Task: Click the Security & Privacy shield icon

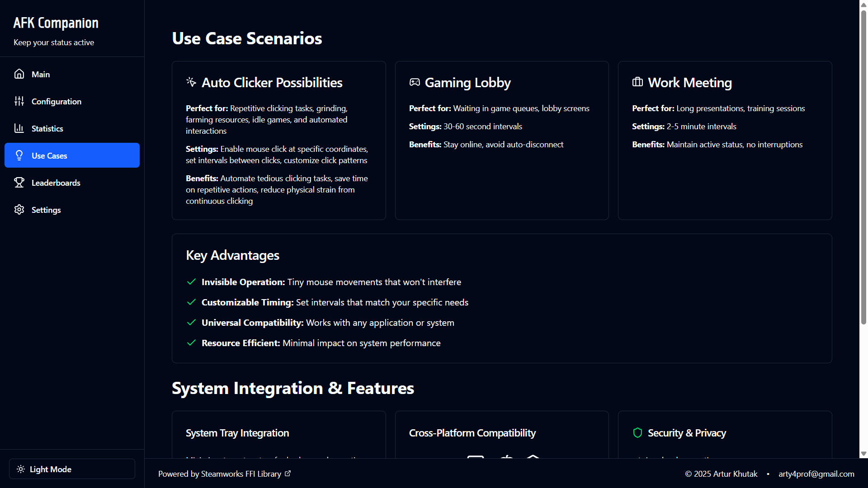Action: [x=637, y=433]
